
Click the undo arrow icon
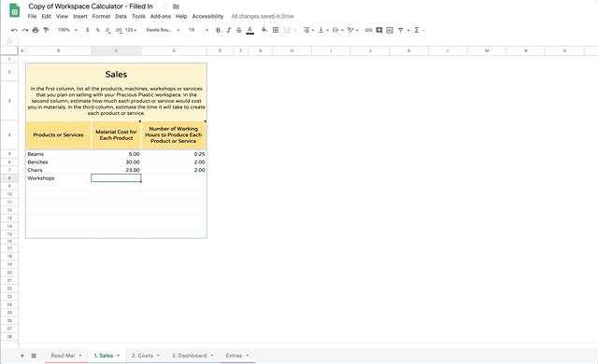pos(14,30)
